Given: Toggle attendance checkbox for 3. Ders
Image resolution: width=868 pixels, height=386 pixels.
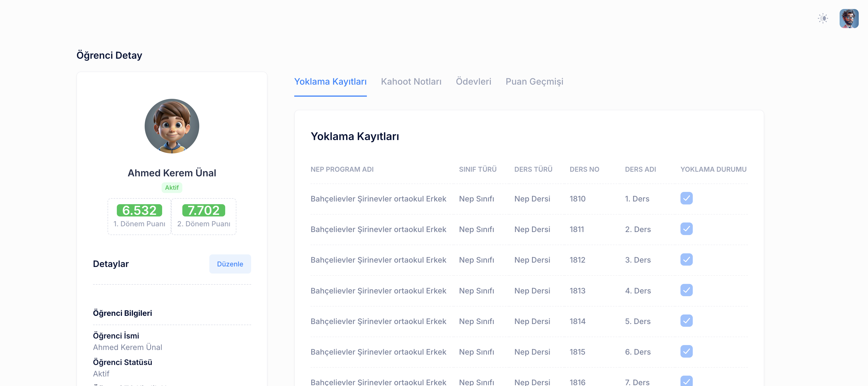Looking at the screenshot, I should 686,260.
